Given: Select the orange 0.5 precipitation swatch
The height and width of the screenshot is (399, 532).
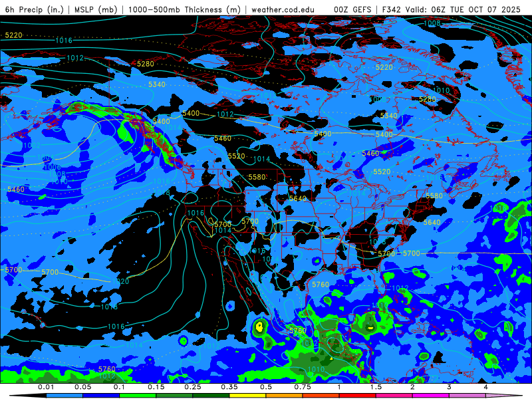Looking at the screenshot, I should tap(285, 396).
